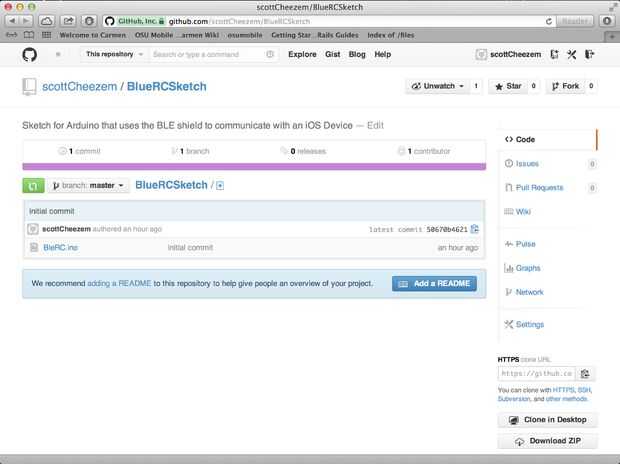Click the Initial commit message for BleRC.ino
Image resolution: width=620 pixels, height=464 pixels.
190,248
